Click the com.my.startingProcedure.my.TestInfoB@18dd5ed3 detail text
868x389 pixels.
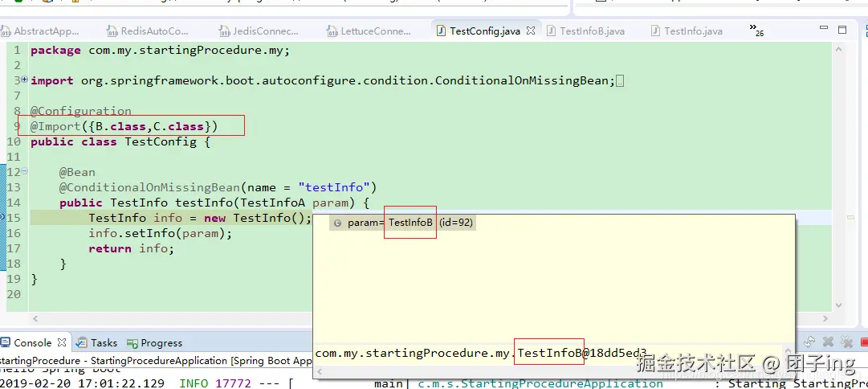point(480,353)
